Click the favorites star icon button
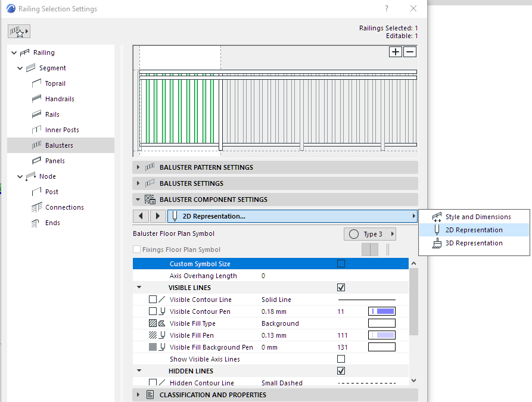The height and width of the screenshot is (402, 532). 19,32
